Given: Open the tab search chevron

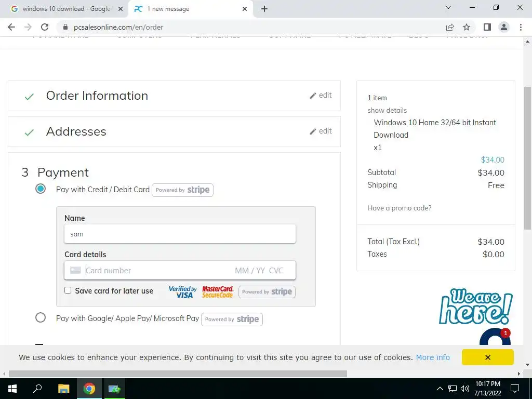Looking at the screenshot, I should pos(448,7).
